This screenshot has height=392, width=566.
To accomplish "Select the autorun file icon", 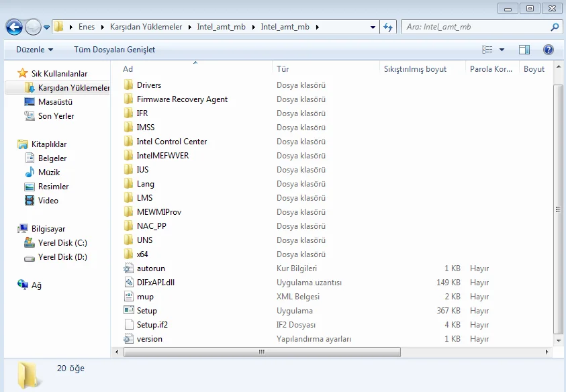I will tap(128, 268).
